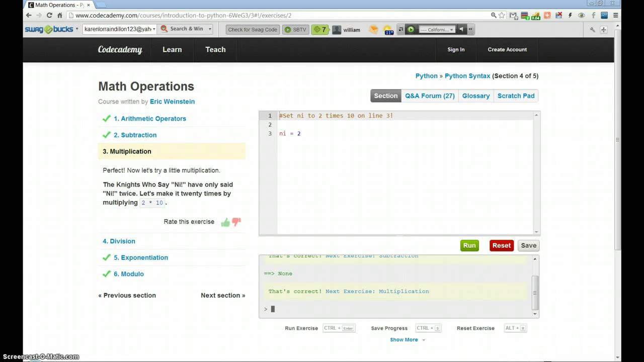The image size is (644, 362).
Task: Open the radio pop-out icon
Action: point(400,30)
